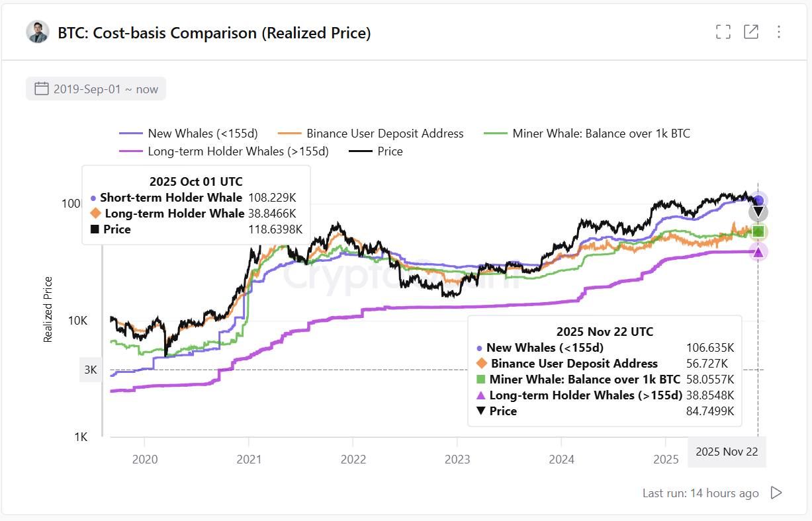Click the author avatar beside the chart title

pyautogui.click(x=37, y=31)
